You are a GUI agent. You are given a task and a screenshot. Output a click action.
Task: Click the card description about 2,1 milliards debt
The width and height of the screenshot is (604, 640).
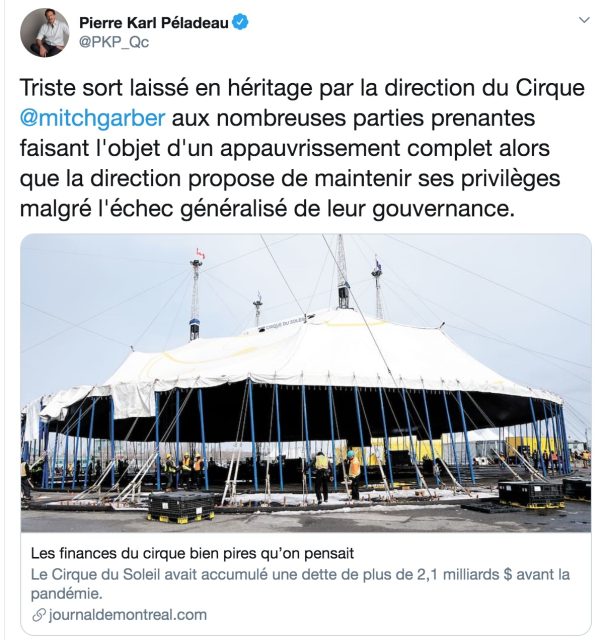coord(300,584)
